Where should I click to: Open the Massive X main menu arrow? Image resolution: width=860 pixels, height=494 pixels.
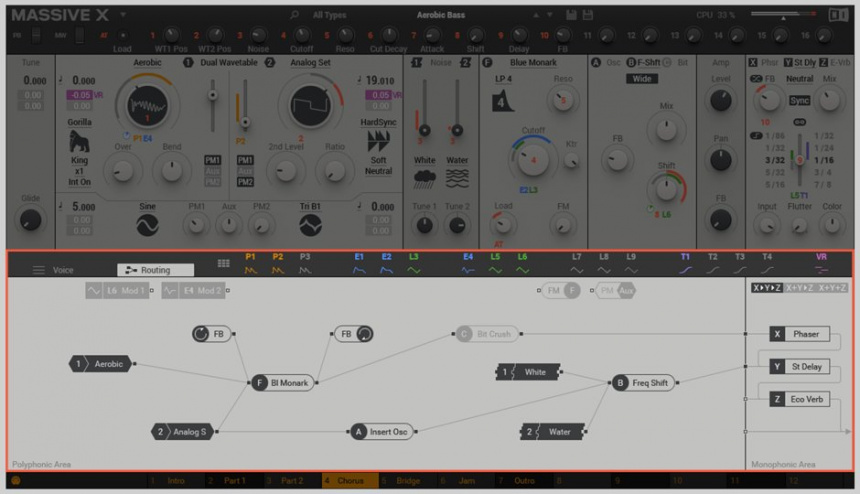coord(123,15)
